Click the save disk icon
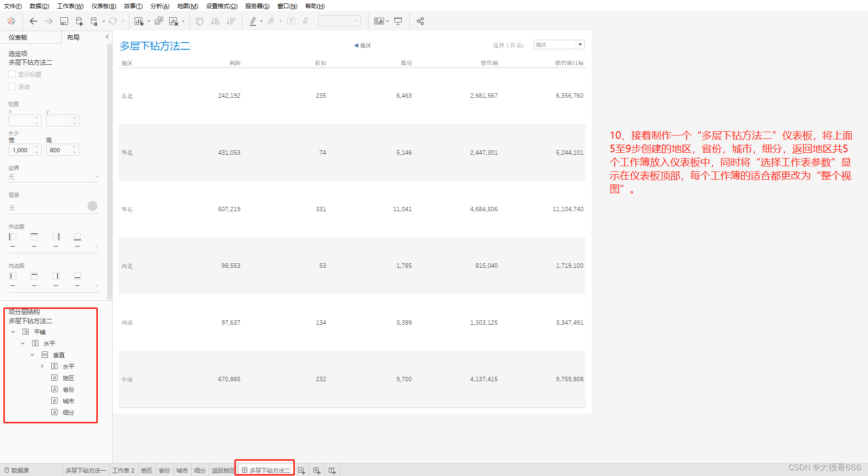 pyautogui.click(x=64, y=21)
